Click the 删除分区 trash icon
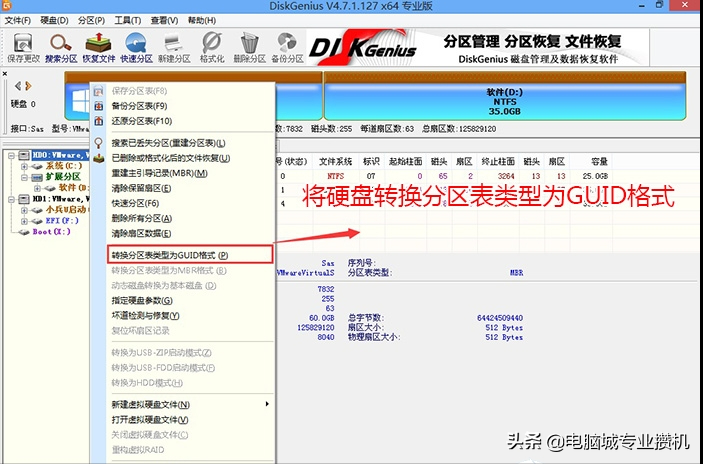 [249, 48]
